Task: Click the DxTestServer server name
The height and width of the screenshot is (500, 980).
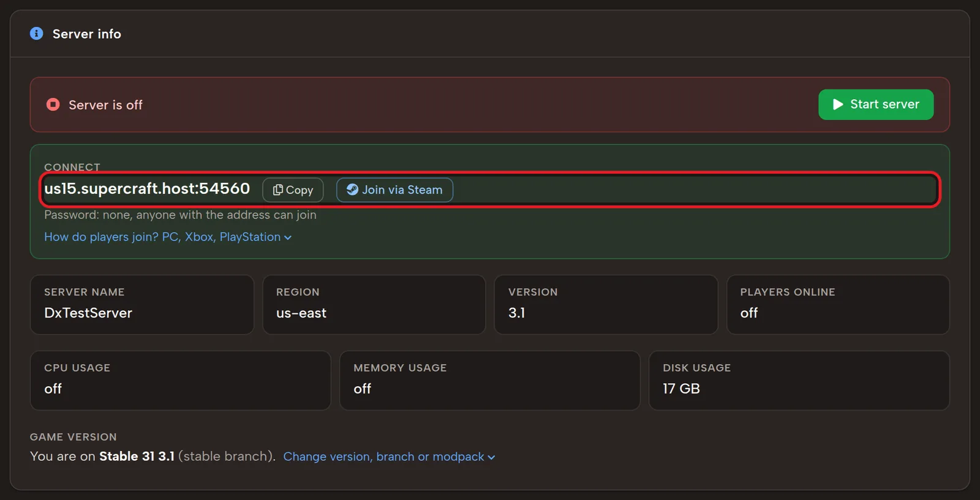Action: point(88,313)
